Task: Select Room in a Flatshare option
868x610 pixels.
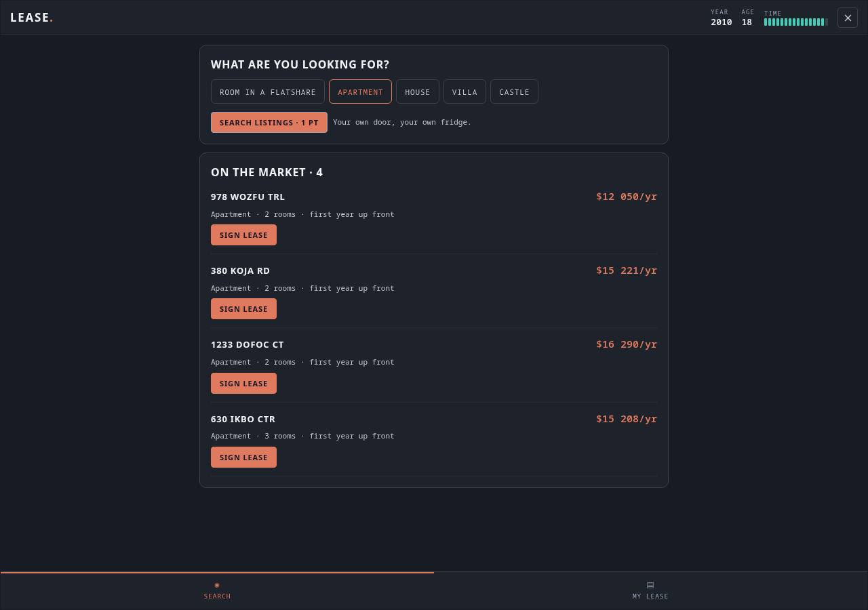Action: [x=268, y=91]
